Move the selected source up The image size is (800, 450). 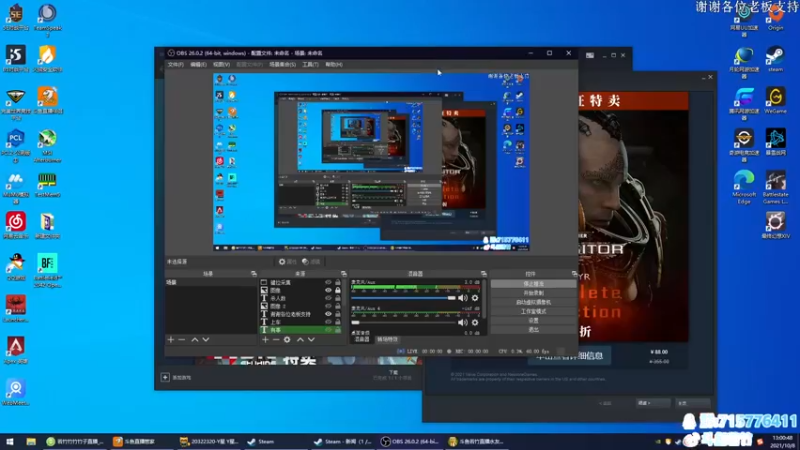300,340
